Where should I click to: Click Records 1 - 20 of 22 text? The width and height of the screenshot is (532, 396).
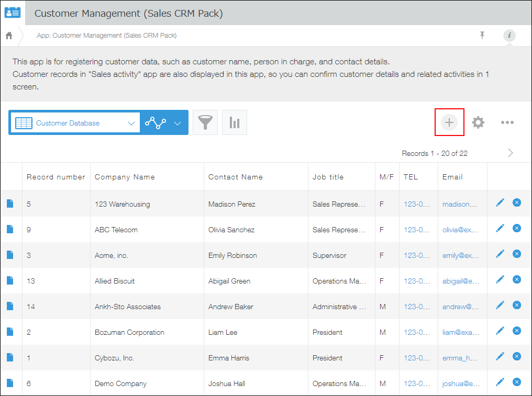click(435, 153)
